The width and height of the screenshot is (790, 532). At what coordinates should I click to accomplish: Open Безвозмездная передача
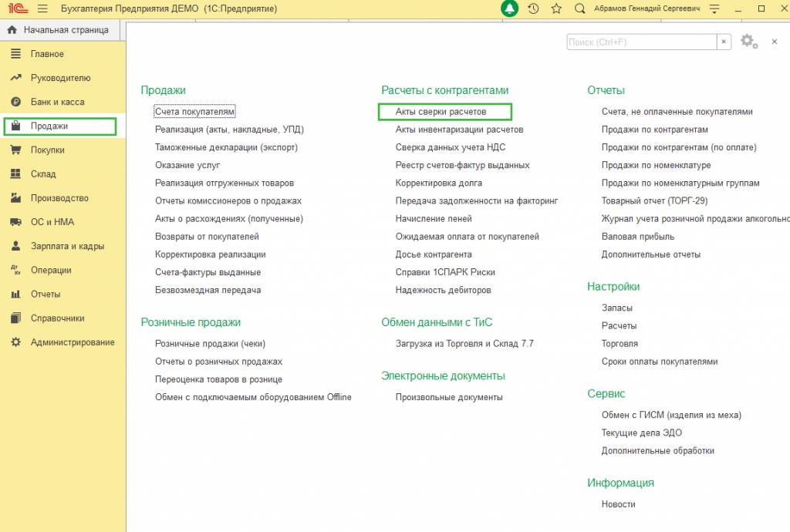coord(208,290)
